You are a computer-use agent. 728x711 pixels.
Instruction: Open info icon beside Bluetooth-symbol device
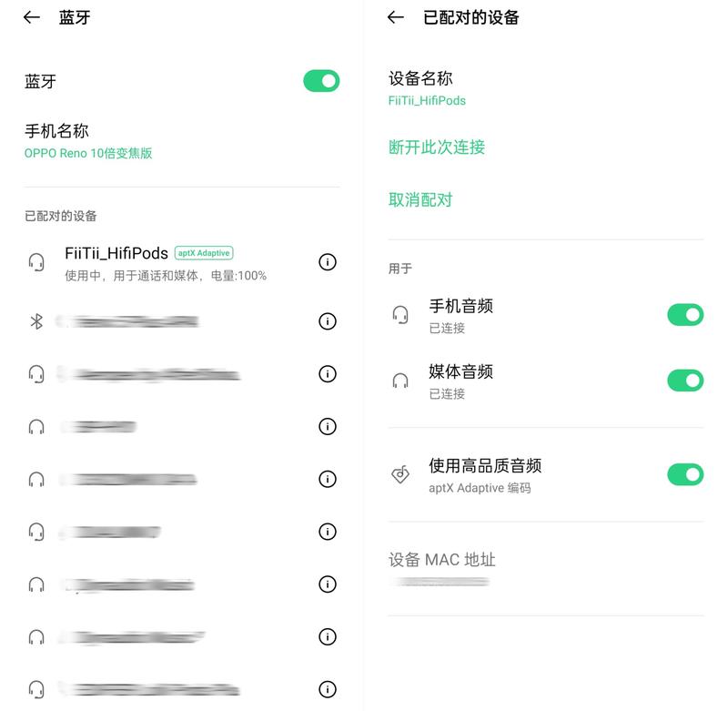[328, 320]
